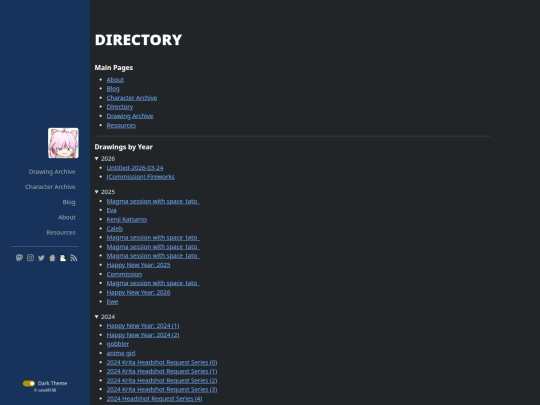Screen dimensions: 540x405
Task: Open the Directory link under Main Pages
Action: [x=120, y=107]
